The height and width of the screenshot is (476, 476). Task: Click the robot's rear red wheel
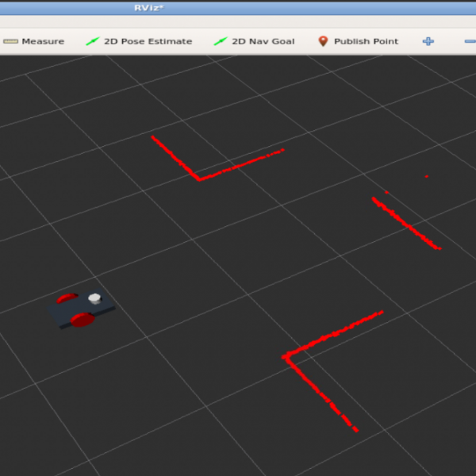67,297
